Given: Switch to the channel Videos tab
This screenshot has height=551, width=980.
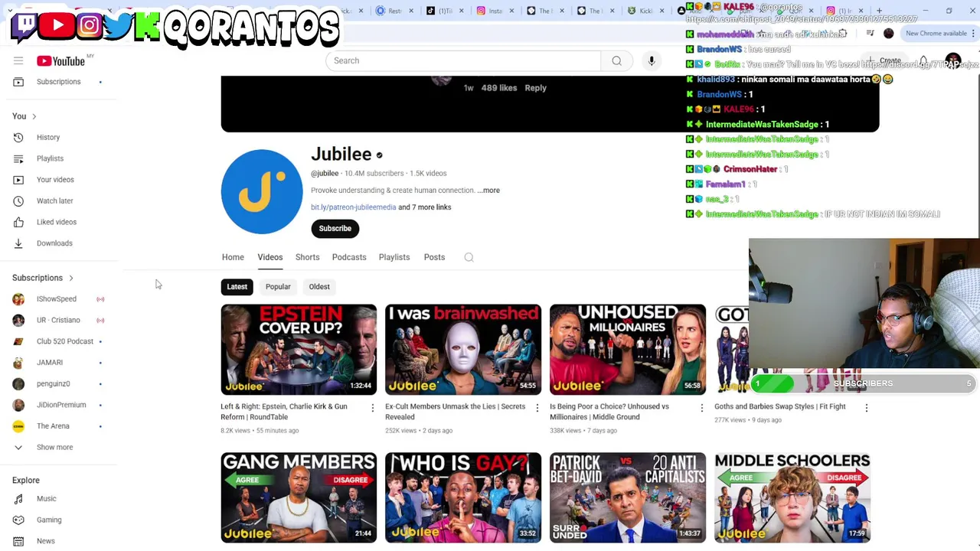Looking at the screenshot, I should coord(270,257).
